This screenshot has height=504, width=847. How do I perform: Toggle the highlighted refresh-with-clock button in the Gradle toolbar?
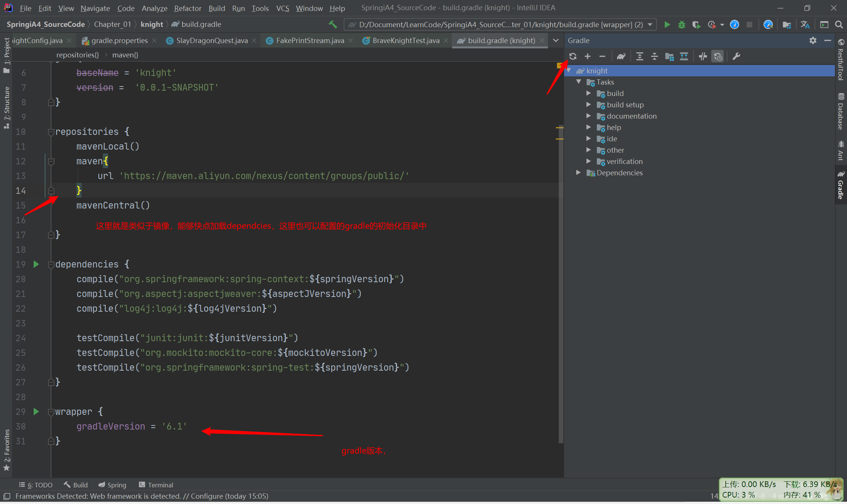pyautogui.click(x=718, y=57)
